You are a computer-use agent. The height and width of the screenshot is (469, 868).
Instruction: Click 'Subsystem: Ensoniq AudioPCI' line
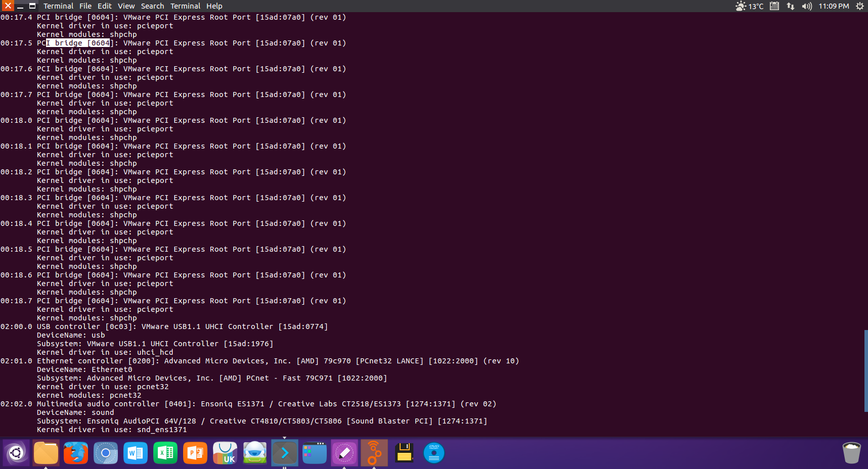(x=262, y=421)
